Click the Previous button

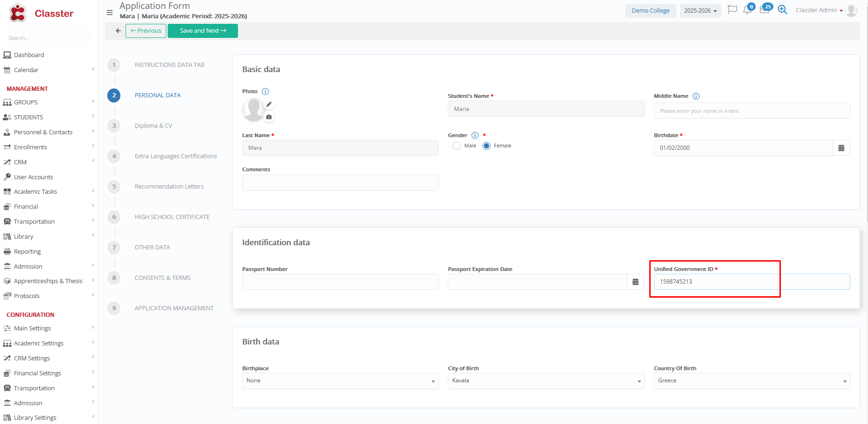coord(146,31)
